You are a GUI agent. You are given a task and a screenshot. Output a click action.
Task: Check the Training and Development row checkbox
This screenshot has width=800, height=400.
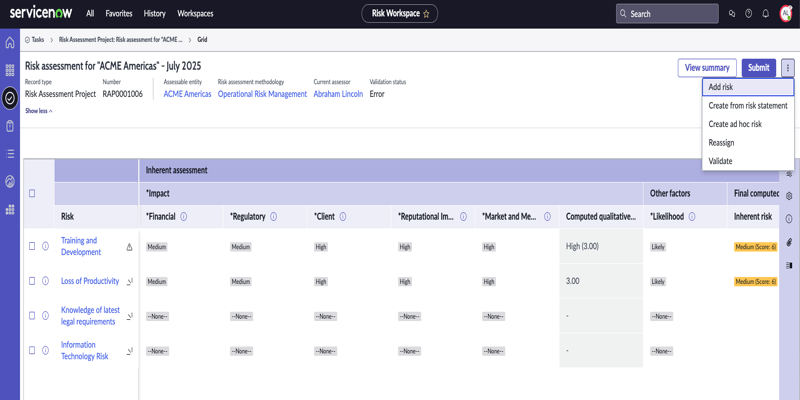coord(32,246)
